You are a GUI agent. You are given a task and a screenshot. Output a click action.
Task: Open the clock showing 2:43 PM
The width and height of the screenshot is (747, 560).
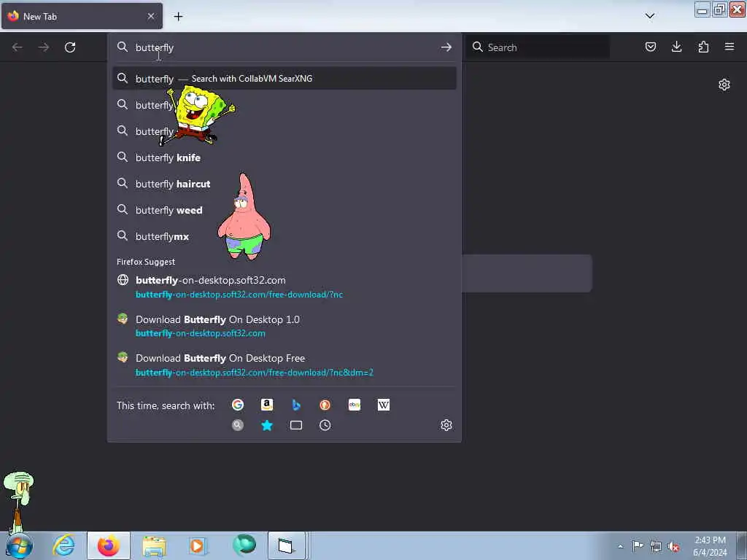710,546
